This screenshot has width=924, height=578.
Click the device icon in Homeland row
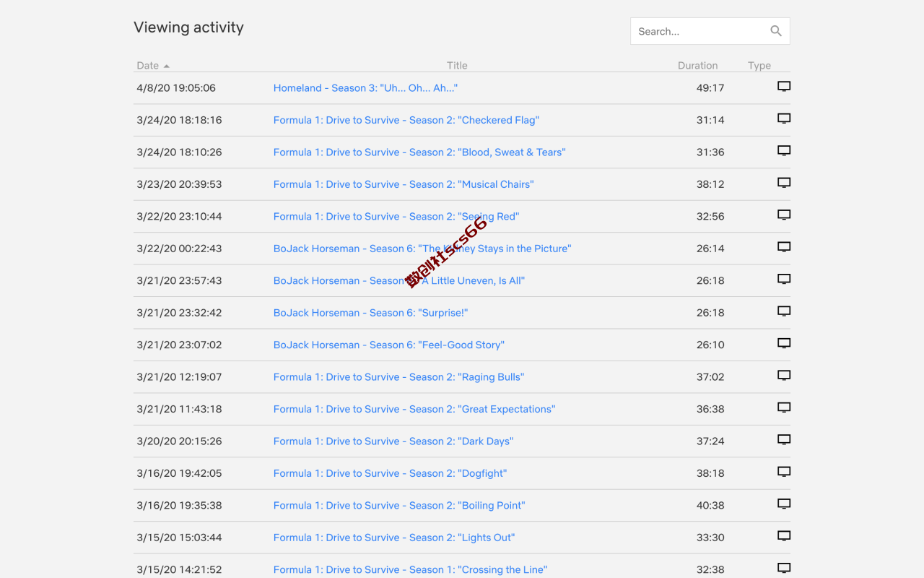coord(784,87)
